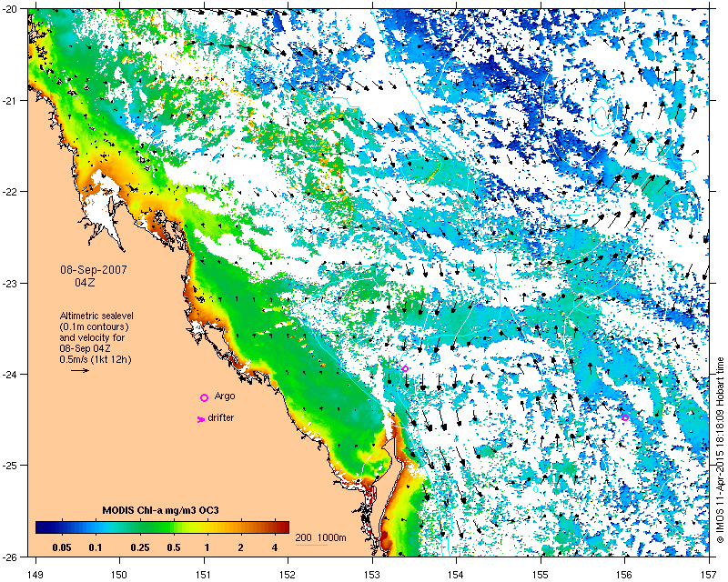Click the Argo float circle near 156E, -24.5
Viewport: 728px width, 582px height.
tap(625, 417)
